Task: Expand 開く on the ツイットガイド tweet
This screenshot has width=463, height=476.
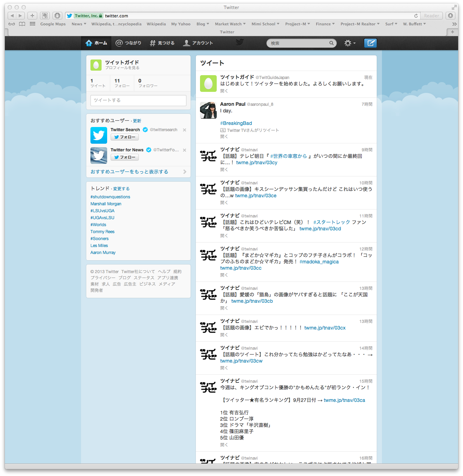Action: (224, 91)
